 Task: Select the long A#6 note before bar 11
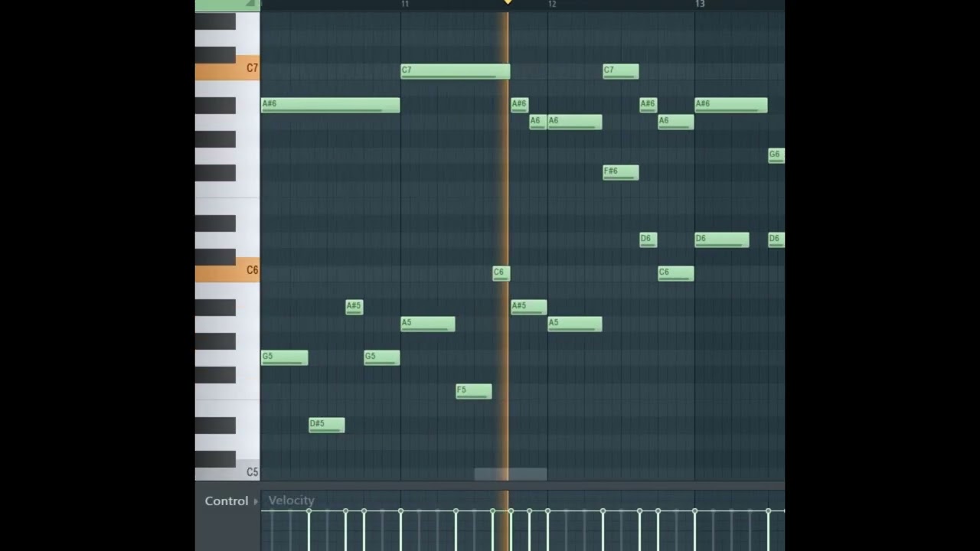point(331,105)
